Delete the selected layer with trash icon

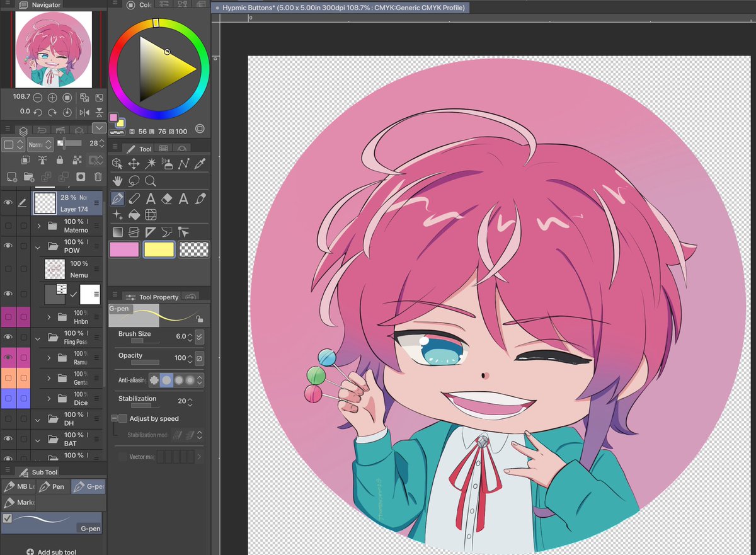point(98,177)
